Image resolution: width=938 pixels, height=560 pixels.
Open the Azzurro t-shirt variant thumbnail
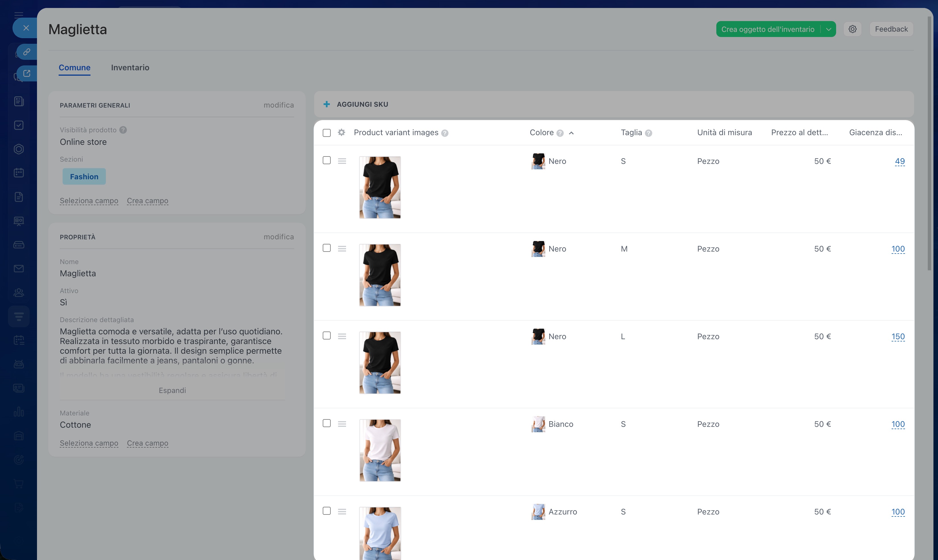[380, 533]
